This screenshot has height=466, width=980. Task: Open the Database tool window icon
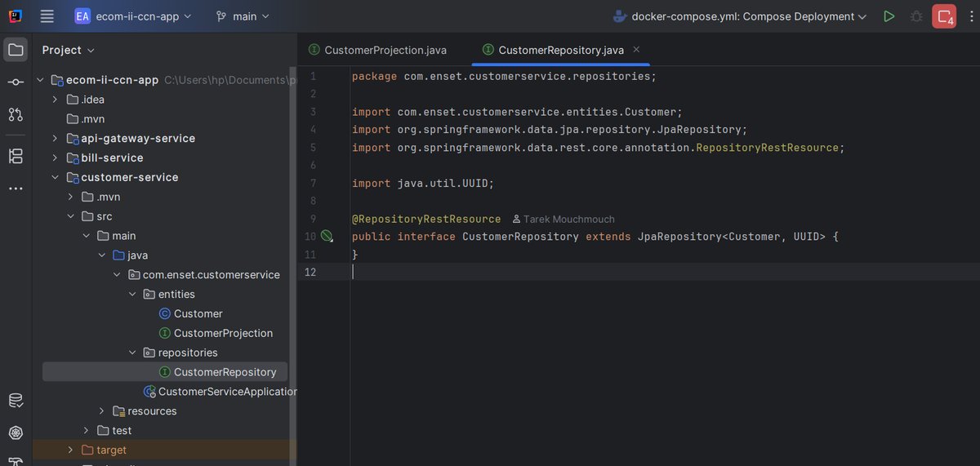[16, 400]
